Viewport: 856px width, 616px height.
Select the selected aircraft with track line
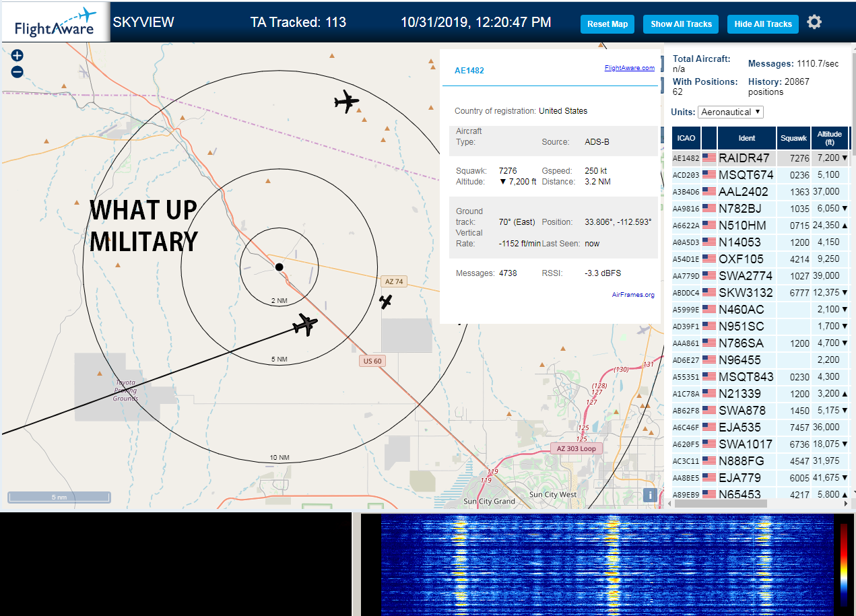pos(305,325)
